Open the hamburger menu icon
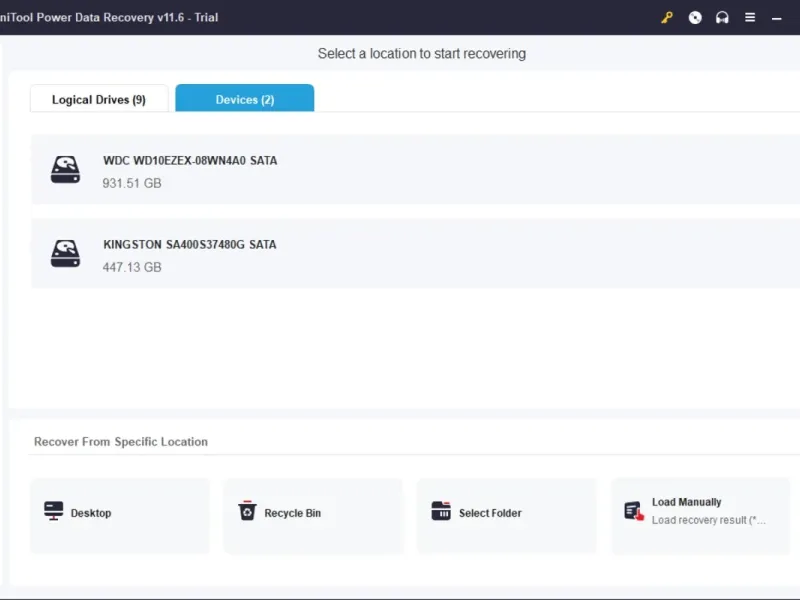Viewport: 800px width, 600px height. click(750, 18)
